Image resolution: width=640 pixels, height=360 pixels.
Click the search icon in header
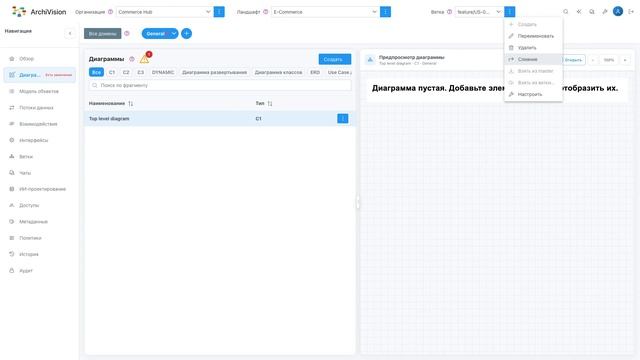(566, 12)
